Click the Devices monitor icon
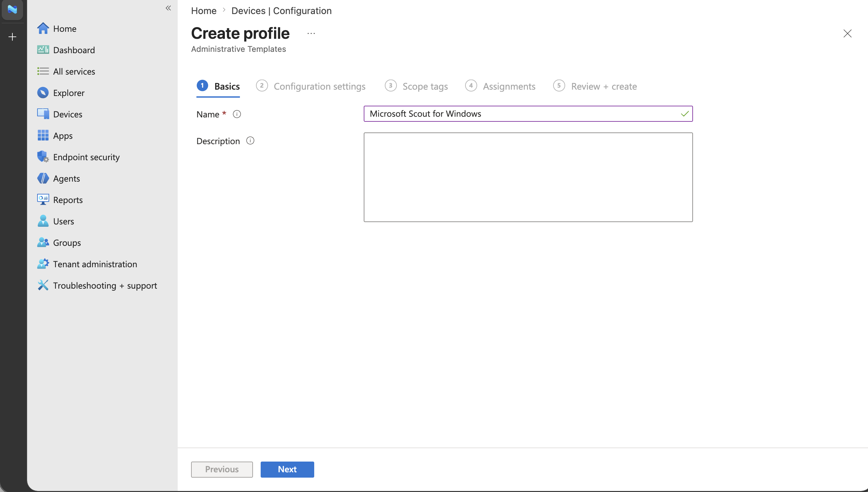 [x=43, y=114]
